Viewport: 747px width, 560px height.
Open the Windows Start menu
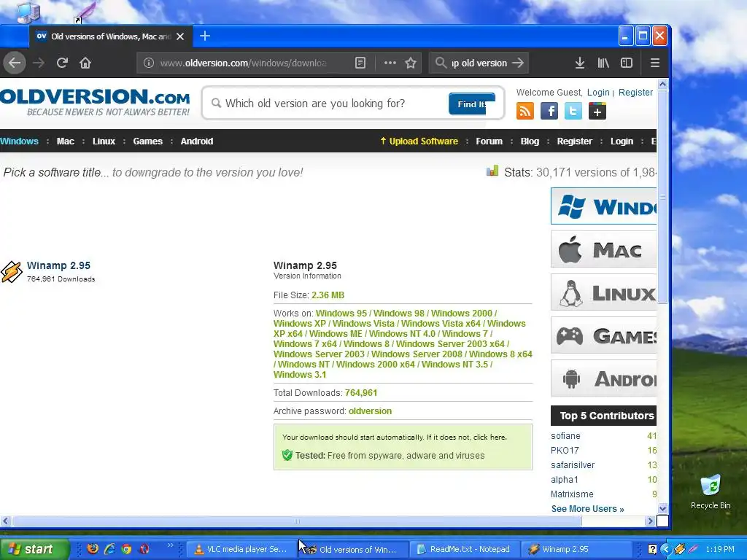(x=34, y=549)
